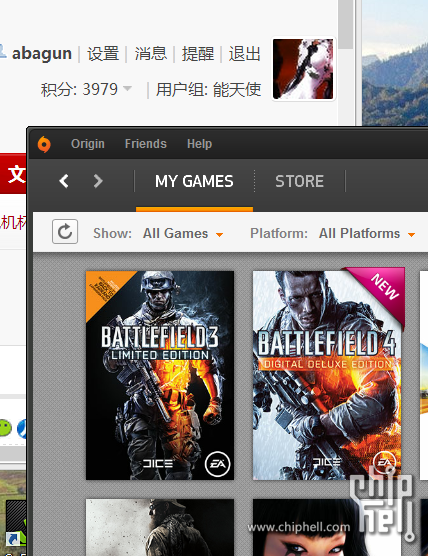Click the 设置 settings link

tap(103, 54)
